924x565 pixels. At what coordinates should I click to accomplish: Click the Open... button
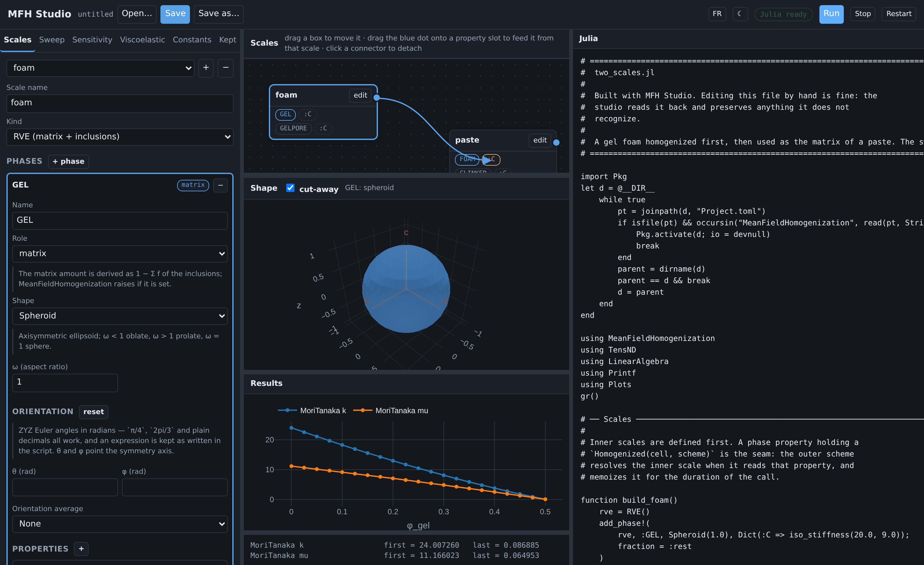[137, 14]
